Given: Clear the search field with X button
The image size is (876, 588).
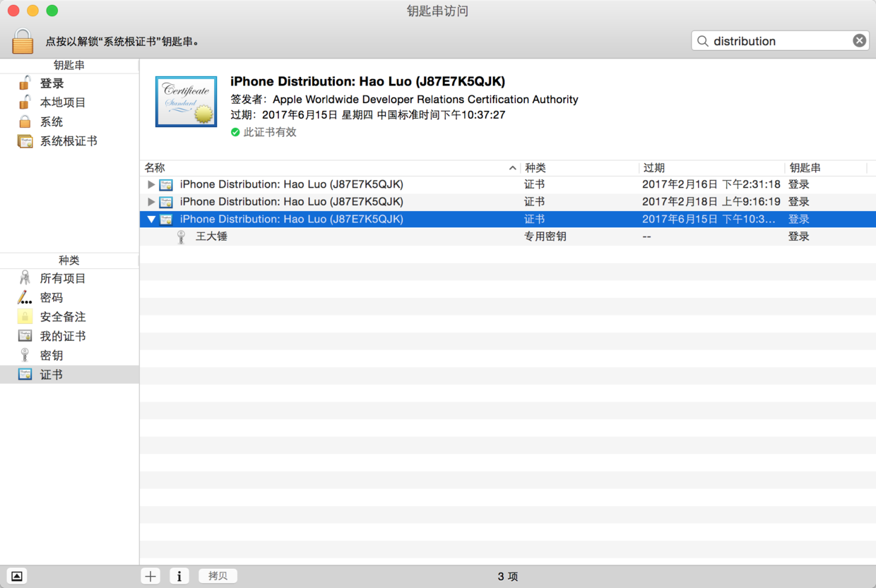Looking at the screenshot, I should tap(859, 41).
